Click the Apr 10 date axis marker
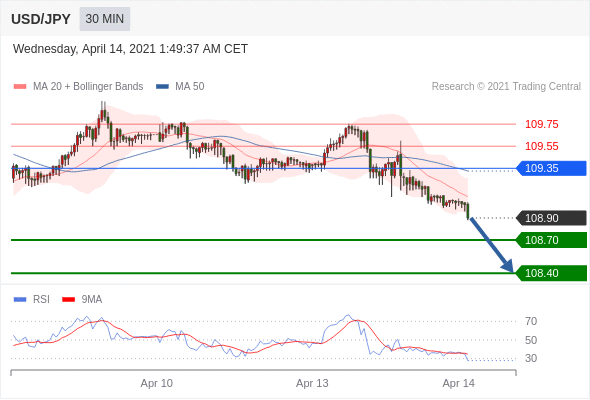Screen dimensions: 590x400 pos(157,383)
